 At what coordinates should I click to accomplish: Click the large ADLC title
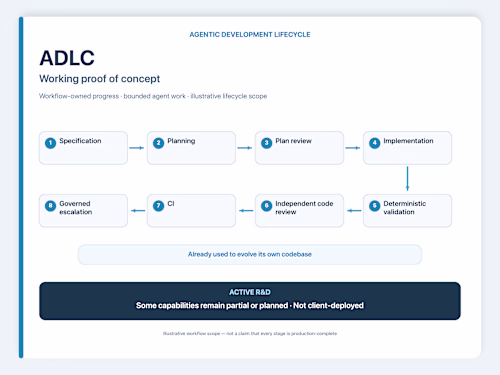point(67,58)
